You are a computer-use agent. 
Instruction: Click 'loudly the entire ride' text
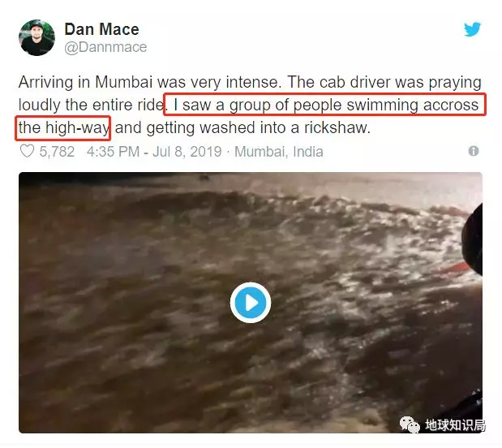pyautogui.click(x=92, y=105)
